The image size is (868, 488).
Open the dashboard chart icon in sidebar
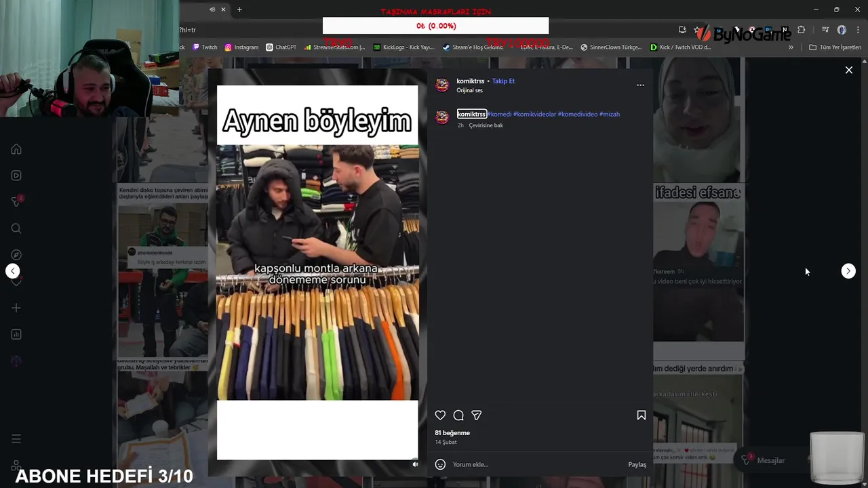tap(16, 334)
